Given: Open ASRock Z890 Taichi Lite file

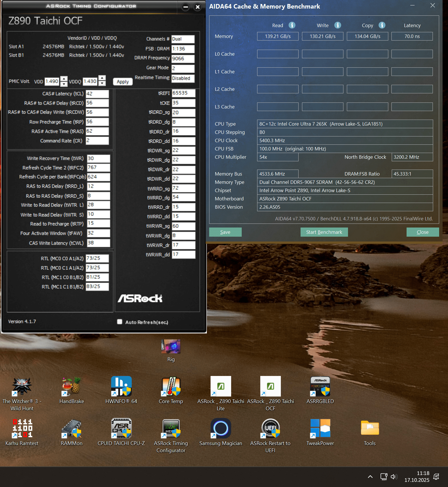Looking at the screenshot, I should click(221, 394).
